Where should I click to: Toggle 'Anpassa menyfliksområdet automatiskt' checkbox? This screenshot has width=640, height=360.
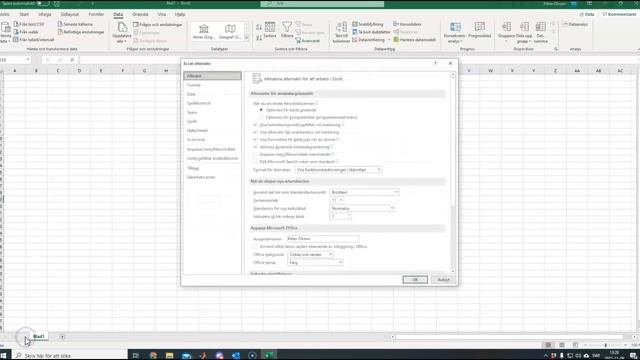point(256,154)
